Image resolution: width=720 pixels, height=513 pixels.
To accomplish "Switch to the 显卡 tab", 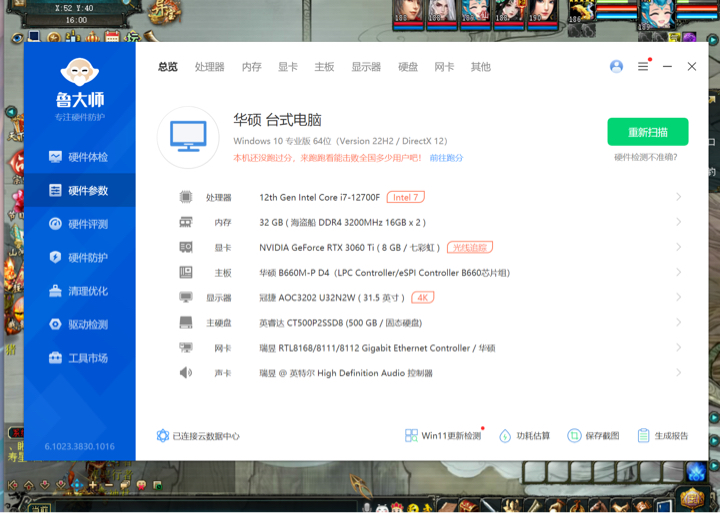I will pyautogui.click(x=288, y=67).
